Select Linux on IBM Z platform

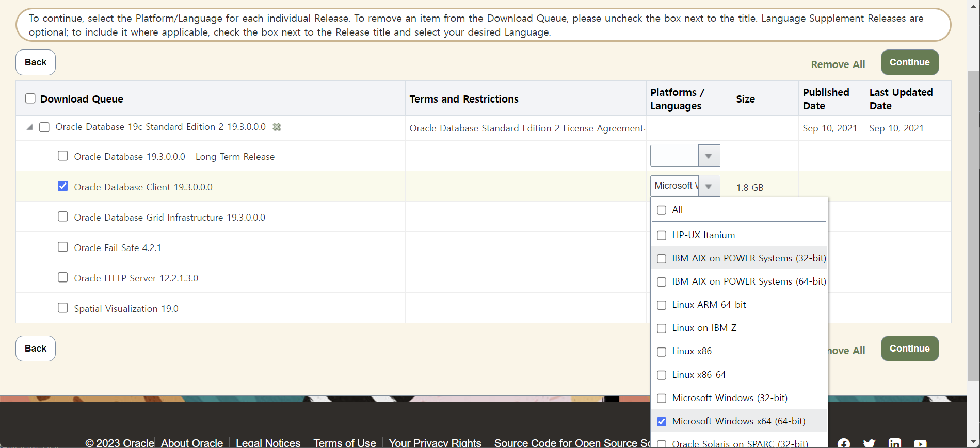click(x=662, y=328)
